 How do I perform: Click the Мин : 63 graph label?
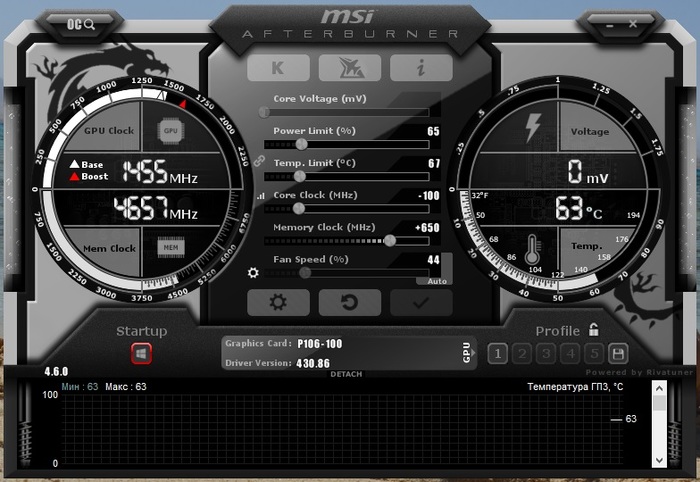pyautogui.click(x=80, y=386)
